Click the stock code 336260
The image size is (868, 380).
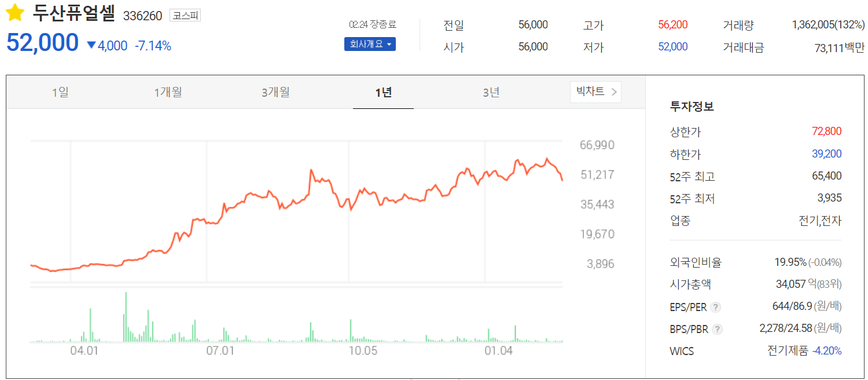(x=143, y=16)
